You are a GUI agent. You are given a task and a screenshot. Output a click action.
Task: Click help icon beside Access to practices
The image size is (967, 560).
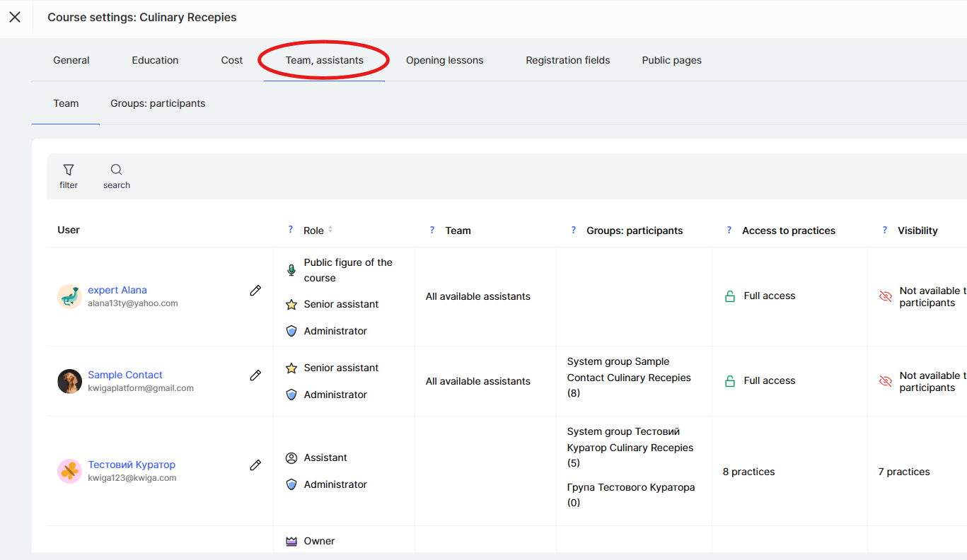(729, 230)
